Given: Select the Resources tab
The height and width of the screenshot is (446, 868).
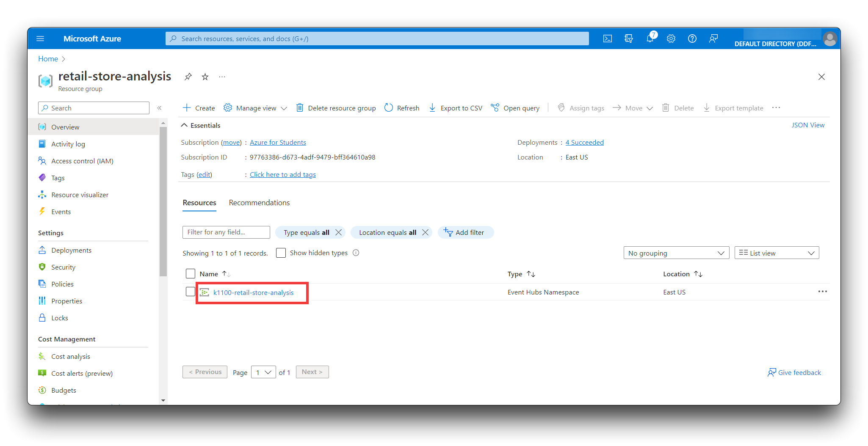Looking at the screenshot, I should [199, 203].
